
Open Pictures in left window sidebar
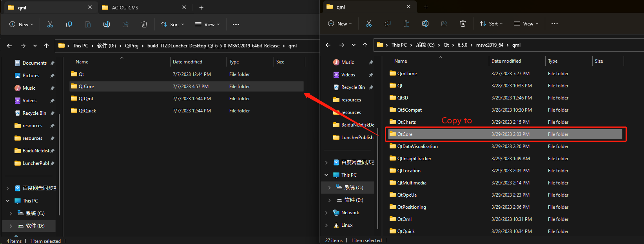pos(31,76)
